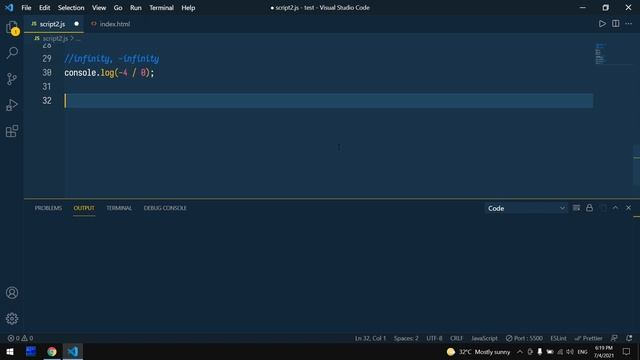Open the Windows Start menu
Viewport: 640px width, 360px height.
[x=10, y=351]
